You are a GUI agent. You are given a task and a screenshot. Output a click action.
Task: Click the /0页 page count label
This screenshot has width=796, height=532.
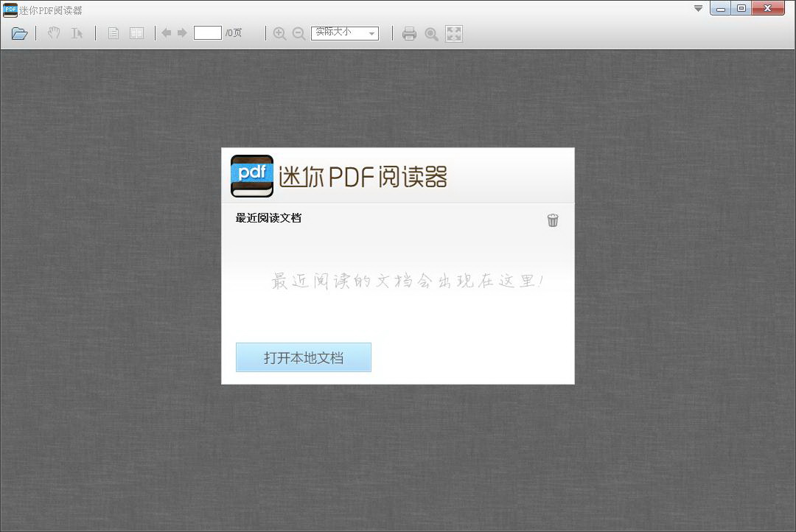click(x=234, y=33)
